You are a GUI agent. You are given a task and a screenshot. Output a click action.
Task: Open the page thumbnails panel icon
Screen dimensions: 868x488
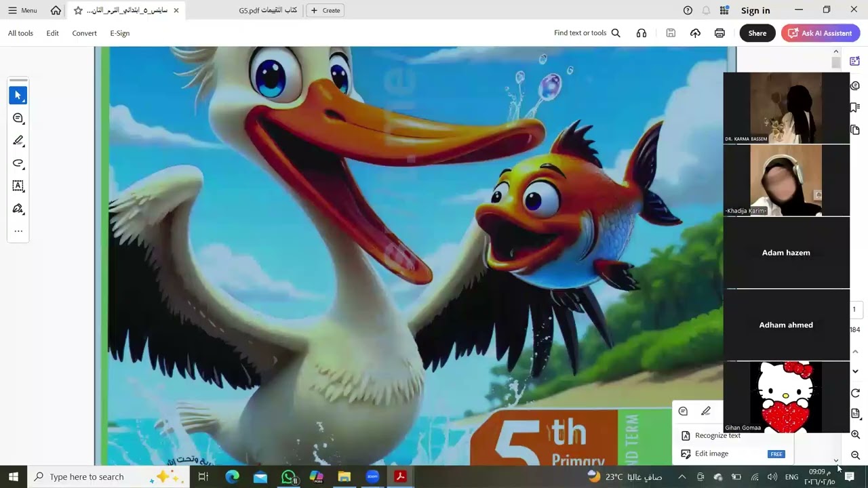tap(855, 130)
